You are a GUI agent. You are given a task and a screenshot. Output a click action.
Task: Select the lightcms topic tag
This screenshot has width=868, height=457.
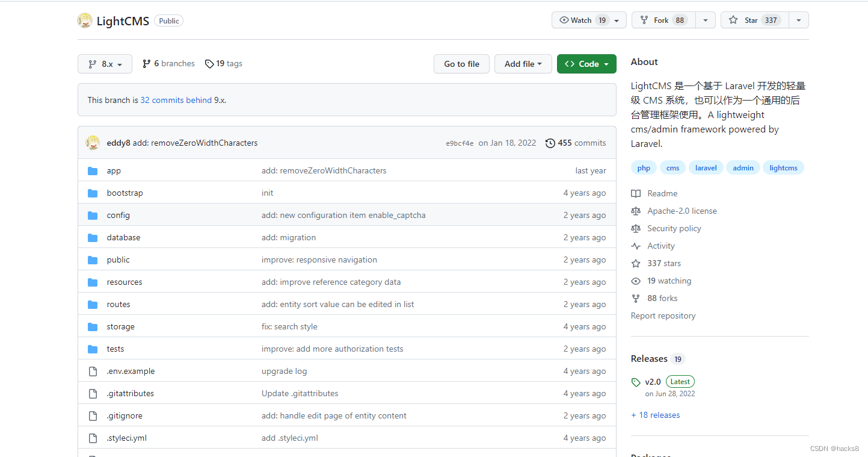coord(784,168)
